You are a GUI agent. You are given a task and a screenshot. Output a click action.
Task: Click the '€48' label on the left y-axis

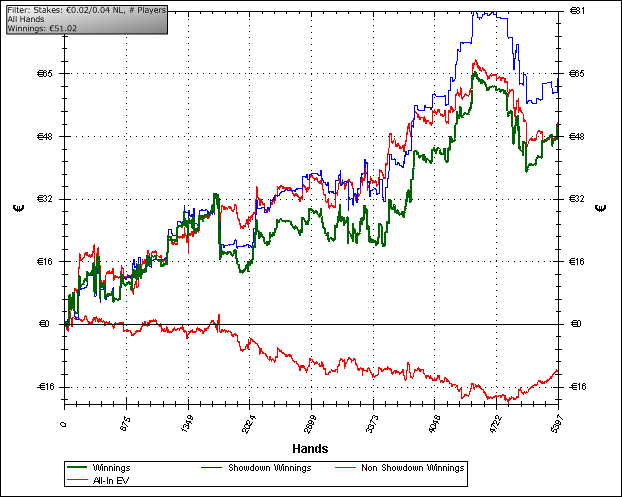click(x=44, y=136)
